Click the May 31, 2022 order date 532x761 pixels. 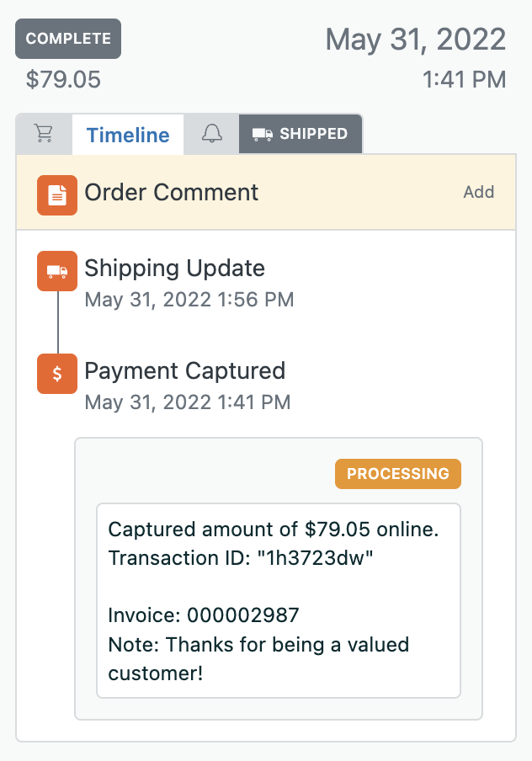416,40
